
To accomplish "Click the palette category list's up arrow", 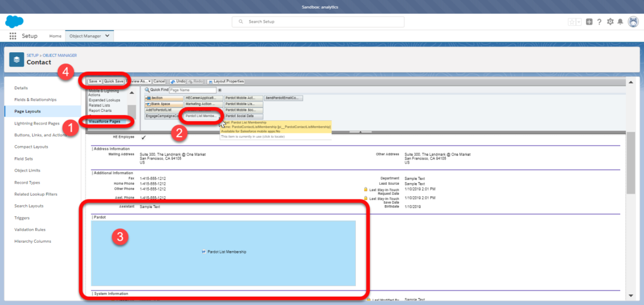I will 131,92.
